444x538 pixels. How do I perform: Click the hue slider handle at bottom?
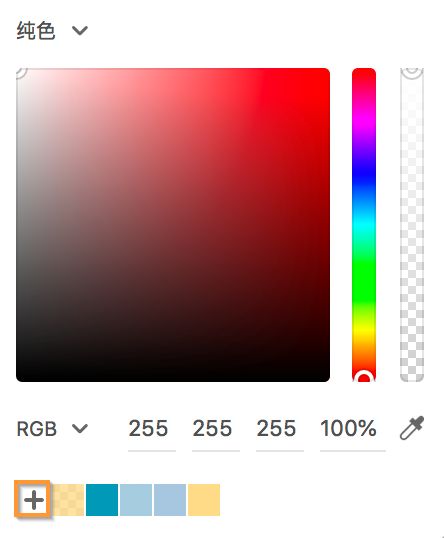click(x=364, y=377)
